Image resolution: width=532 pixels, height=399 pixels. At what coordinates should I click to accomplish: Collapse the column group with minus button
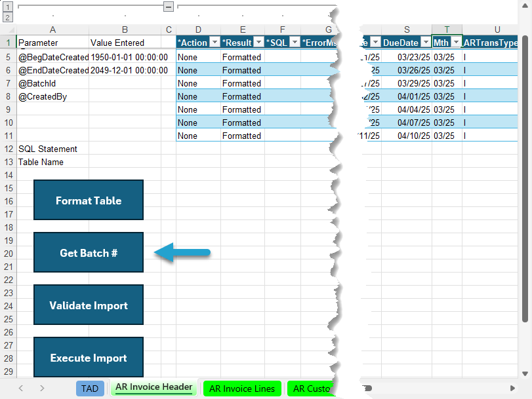169,7
